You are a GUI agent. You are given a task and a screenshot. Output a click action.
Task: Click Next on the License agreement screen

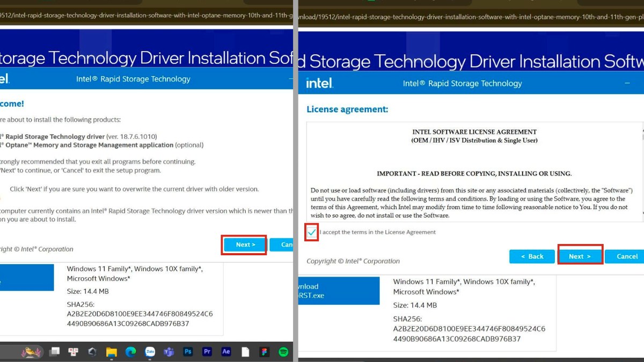[580, 256]
